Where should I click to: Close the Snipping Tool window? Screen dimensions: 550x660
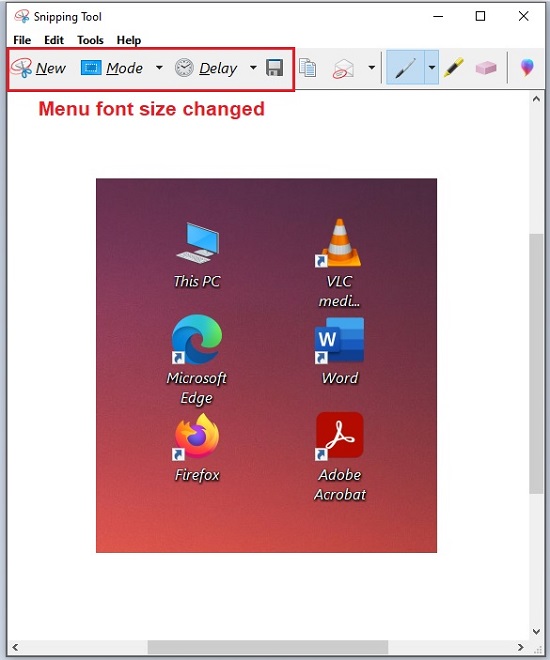pos(523,16)
